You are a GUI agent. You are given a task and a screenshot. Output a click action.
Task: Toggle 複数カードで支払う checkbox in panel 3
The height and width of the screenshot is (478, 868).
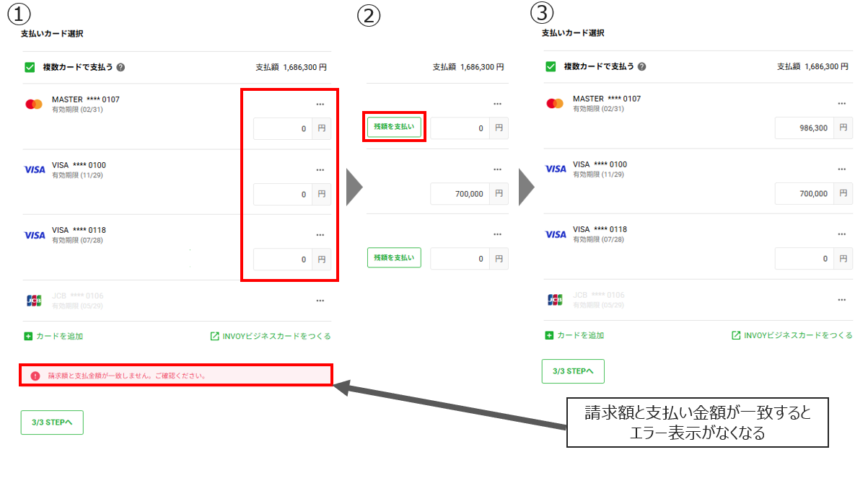[x=551, y=66]
